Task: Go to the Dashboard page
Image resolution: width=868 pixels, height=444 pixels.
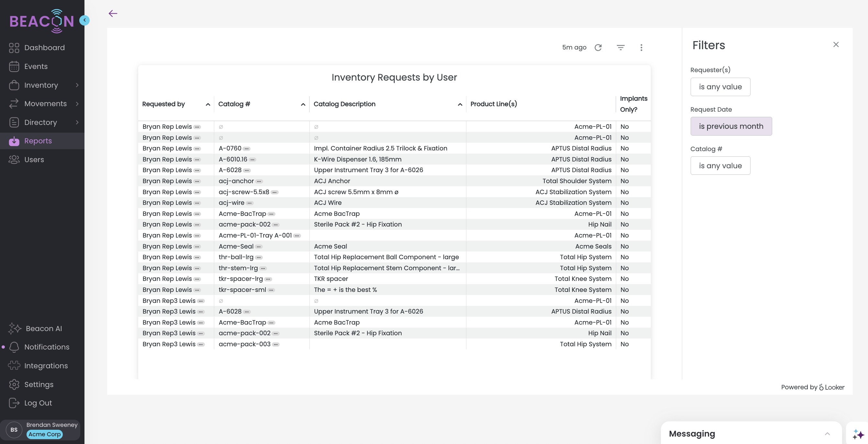Action: 44,48
